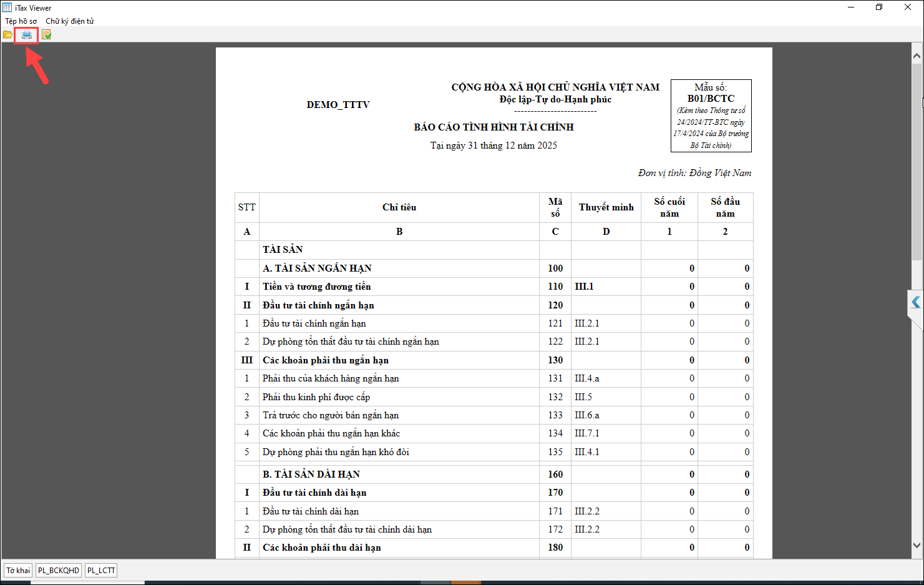Restore down the iTax Viewer window
924x585 pixels.
point(879,7)
